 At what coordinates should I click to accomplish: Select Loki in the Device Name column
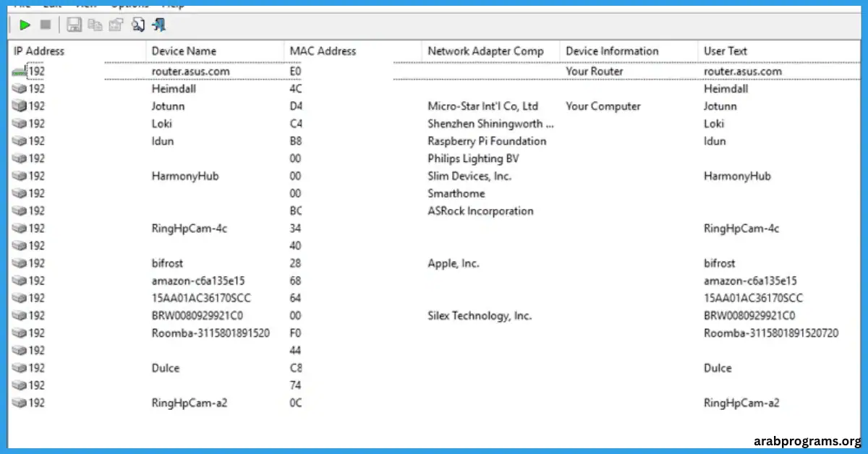pos(162,124)
